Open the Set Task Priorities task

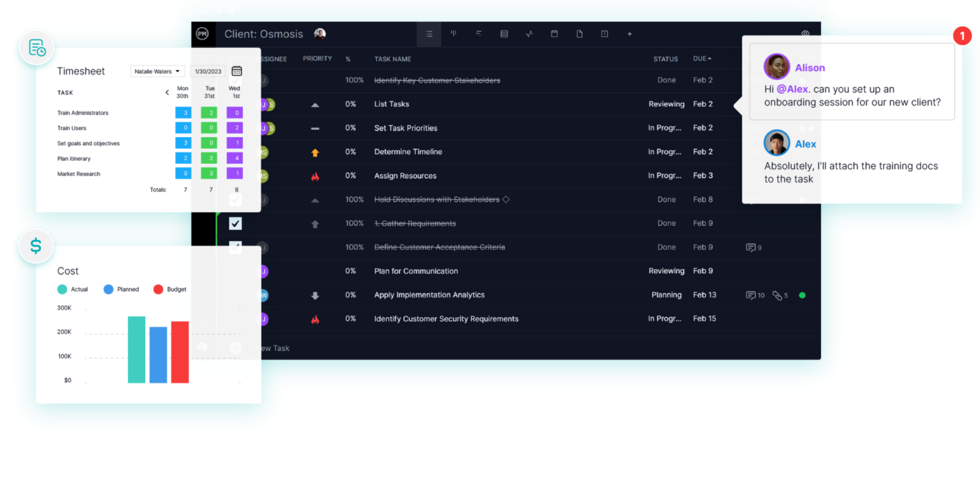405,128
